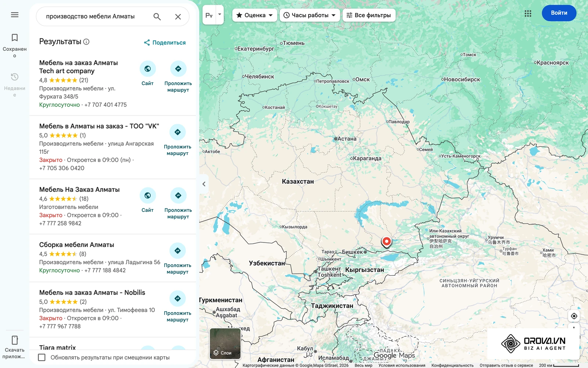Screen dimensions: 588x368
Task: Select the Tiara matrix result
Action: 58,347
